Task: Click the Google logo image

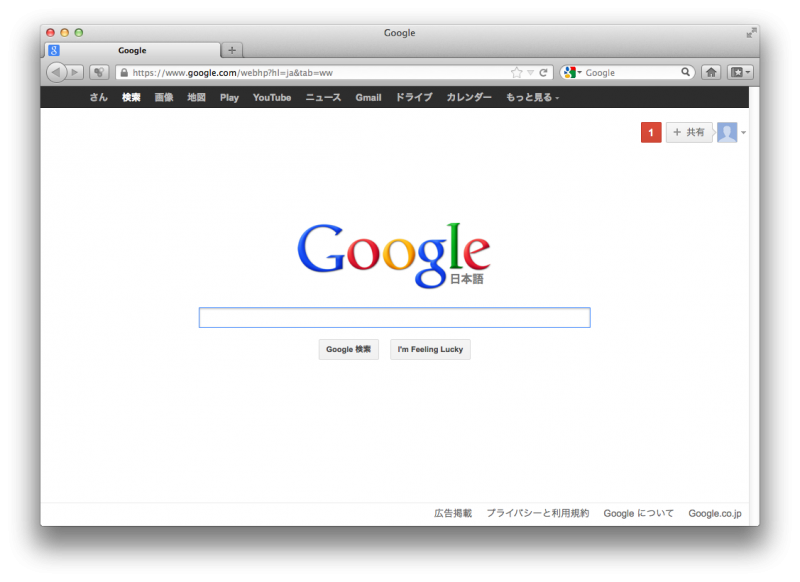Action: 393,255
